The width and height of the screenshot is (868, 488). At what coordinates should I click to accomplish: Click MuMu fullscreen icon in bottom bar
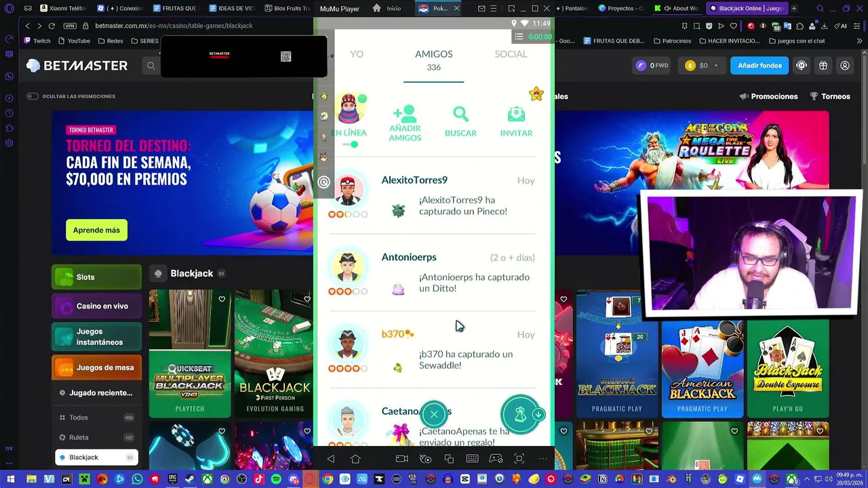[519, 459]
